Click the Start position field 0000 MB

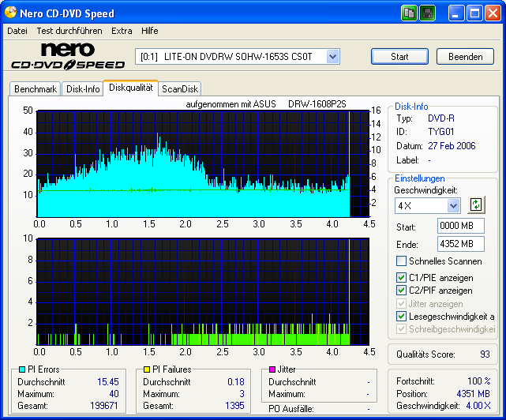pyautogui.click(x=461, y=226)
